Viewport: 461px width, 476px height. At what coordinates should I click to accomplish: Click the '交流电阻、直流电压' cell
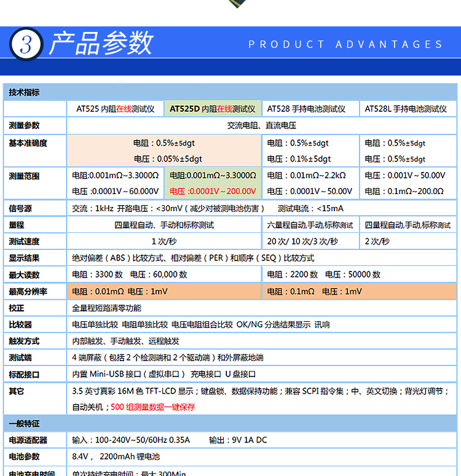click(262, 125)
